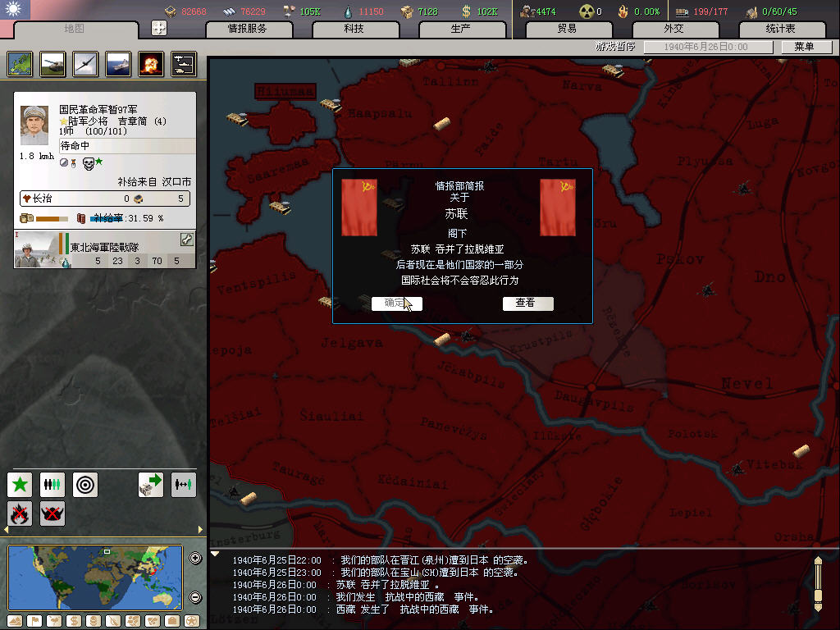Open the nuclear explosion icon panel
This screenshot has width=840, height=630.
[151, 64]
